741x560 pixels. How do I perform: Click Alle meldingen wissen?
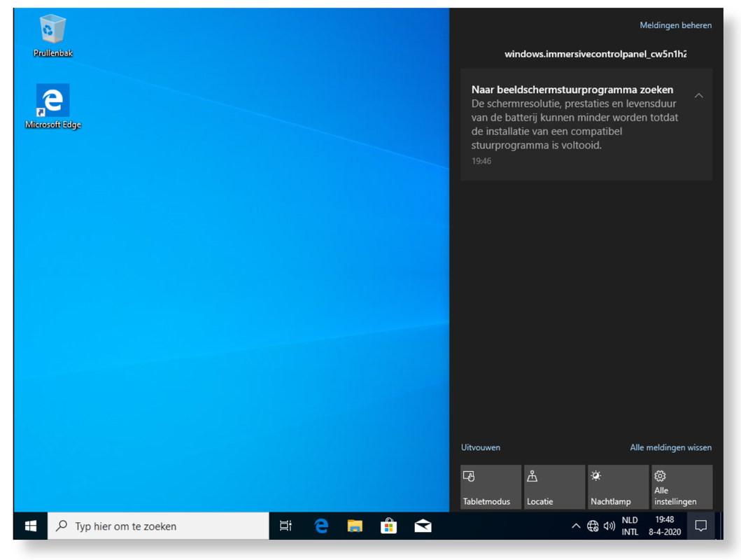click(x=670, y=447)
